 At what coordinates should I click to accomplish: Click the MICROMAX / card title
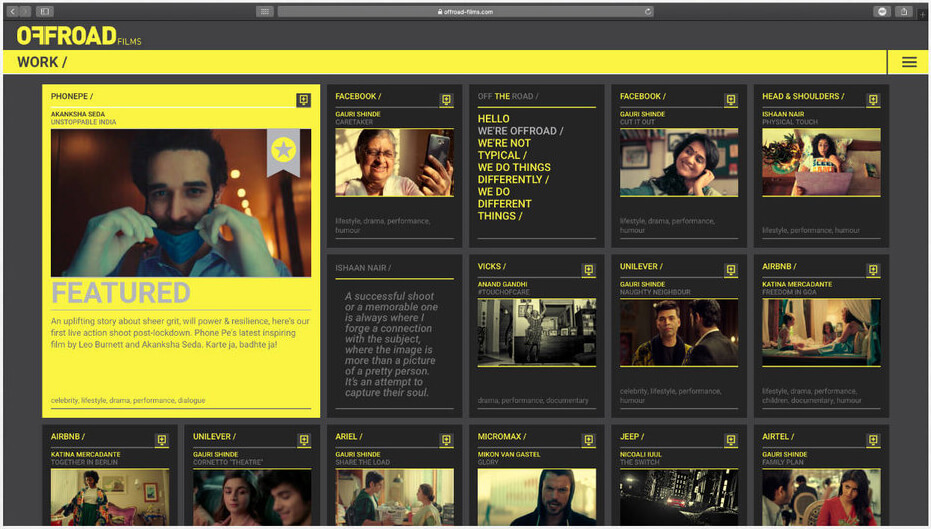coord(502,436)
